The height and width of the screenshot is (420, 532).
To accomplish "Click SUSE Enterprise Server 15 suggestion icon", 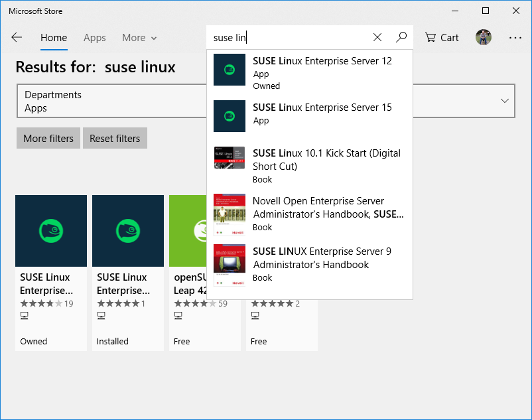I will (x=230, y=116).
